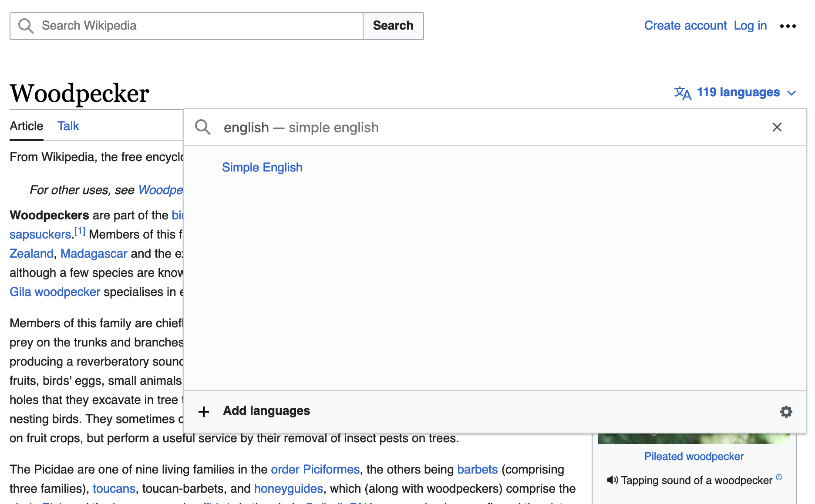815x504 pixels.
Task: Open language settings gear icon
Action: [786, 411]
